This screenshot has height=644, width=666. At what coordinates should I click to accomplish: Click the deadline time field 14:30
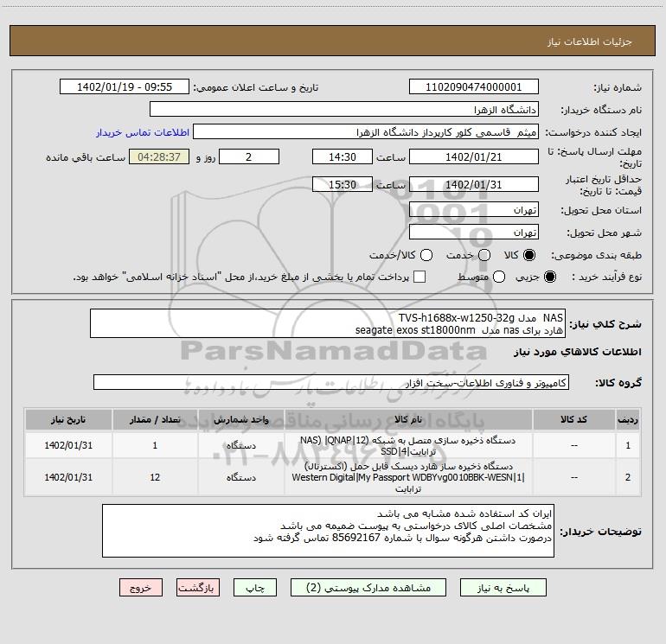point(343,156)
